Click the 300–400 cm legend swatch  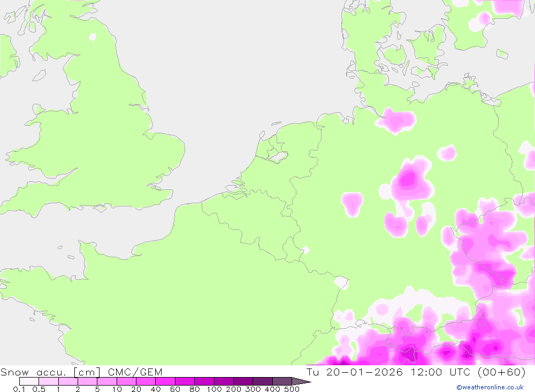point(263,381)
